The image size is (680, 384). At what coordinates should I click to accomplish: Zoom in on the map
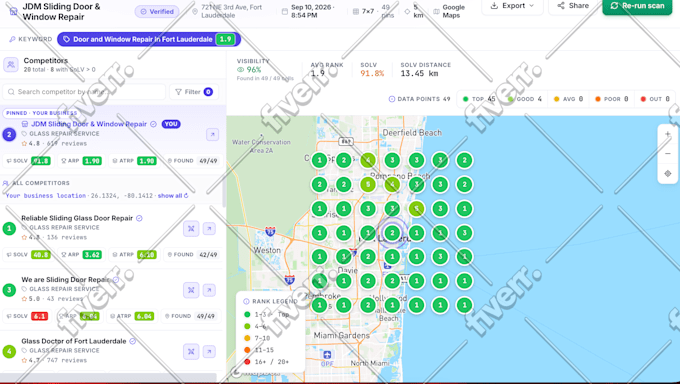point(667,134)
